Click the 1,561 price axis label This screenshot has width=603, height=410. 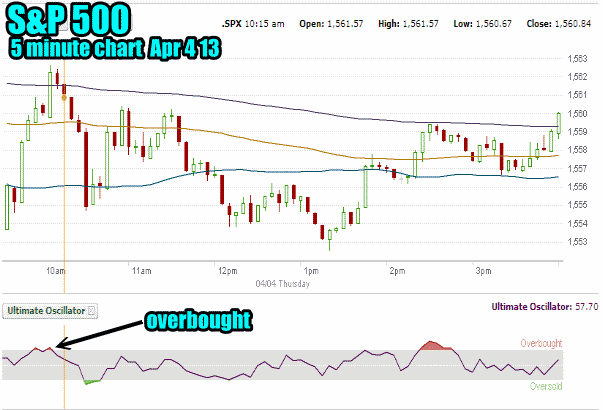(x=578, y=95)
